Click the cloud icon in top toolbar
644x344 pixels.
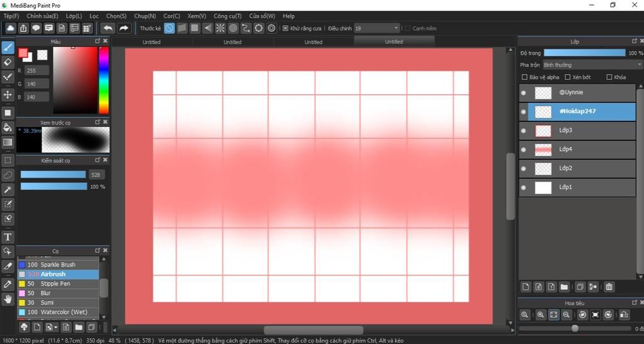pyautogui.click(x=10, y=28)
